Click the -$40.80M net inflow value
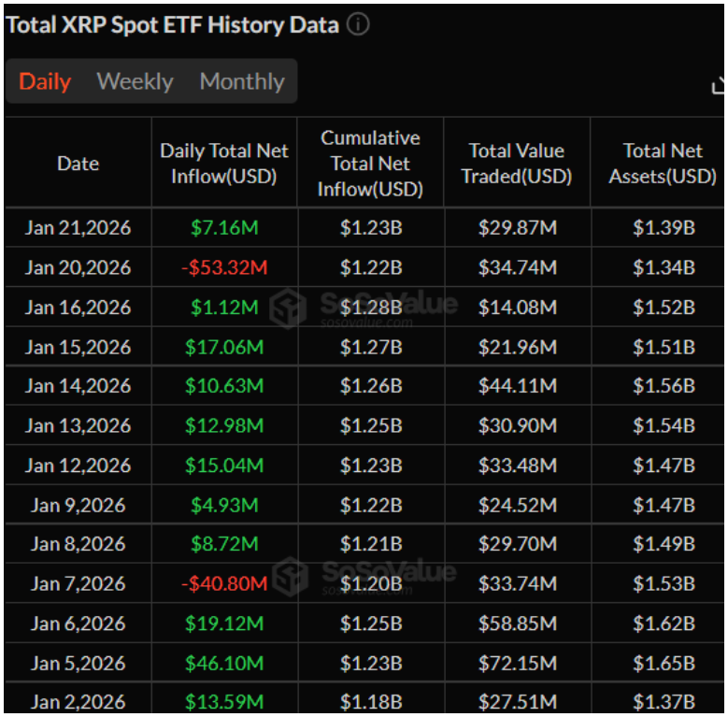This screenshot has width=728, height=717. [224, 583]
